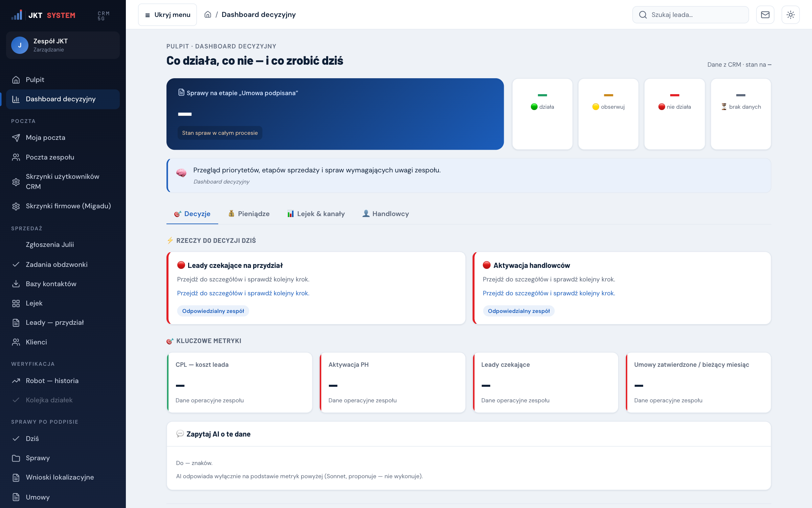Image resolution: width=812 pixels, height=508 pixels.
Task: Switch to the Handlowcy tab
Action: tap(386, 214)
